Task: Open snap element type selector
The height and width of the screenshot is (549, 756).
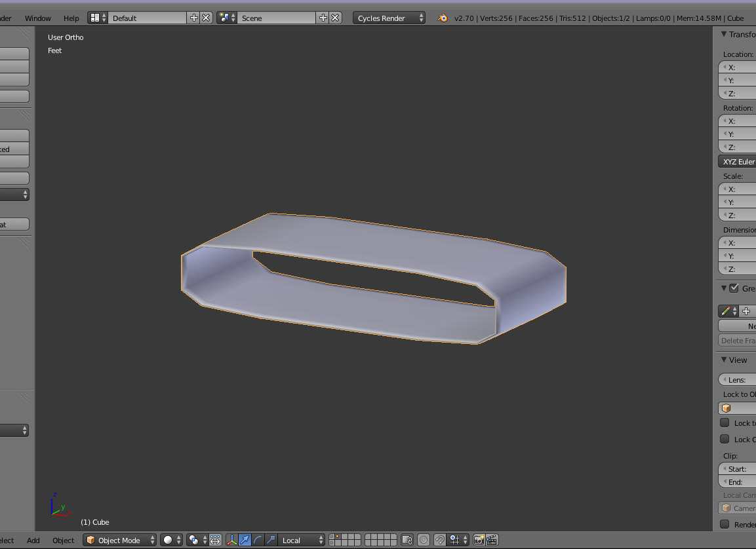Action: coord(458,540)
